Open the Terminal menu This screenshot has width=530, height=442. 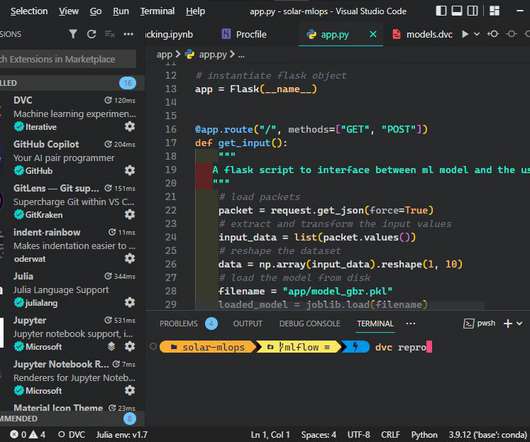click(x=157, y=11)
